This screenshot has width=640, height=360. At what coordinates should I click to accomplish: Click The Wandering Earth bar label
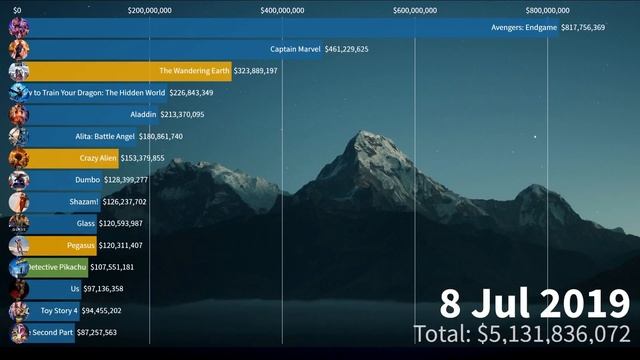194,71
